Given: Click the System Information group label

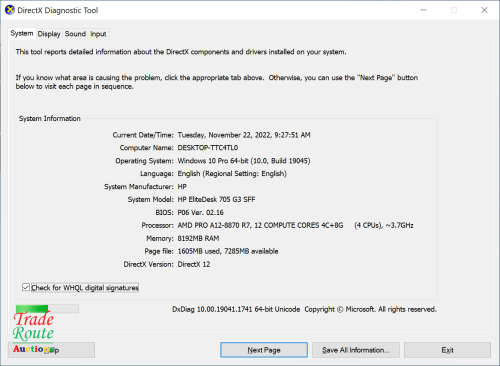Looking at the screenshot, I should pyautogui.click(x=50, y=119).
